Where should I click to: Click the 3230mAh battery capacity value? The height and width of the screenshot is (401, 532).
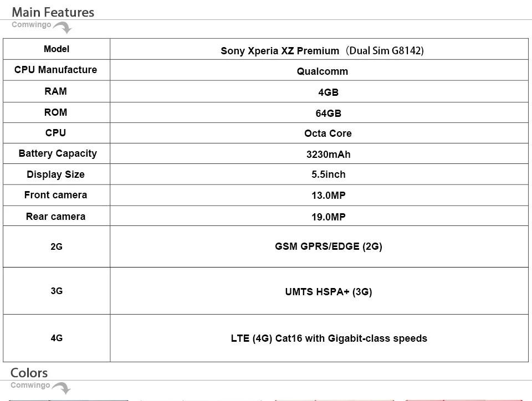[328, 155]
